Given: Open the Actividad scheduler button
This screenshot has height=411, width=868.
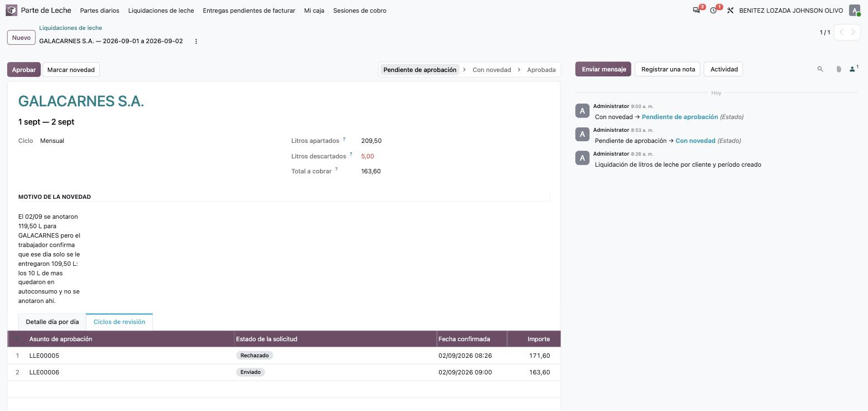Looking at the screenshot, I should tap(724, 69).
